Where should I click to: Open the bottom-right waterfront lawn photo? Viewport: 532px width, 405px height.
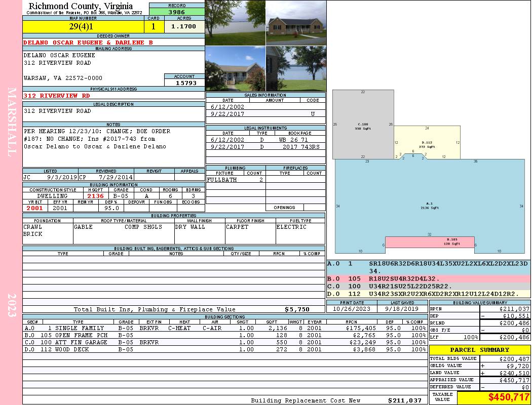coord(296,69)
